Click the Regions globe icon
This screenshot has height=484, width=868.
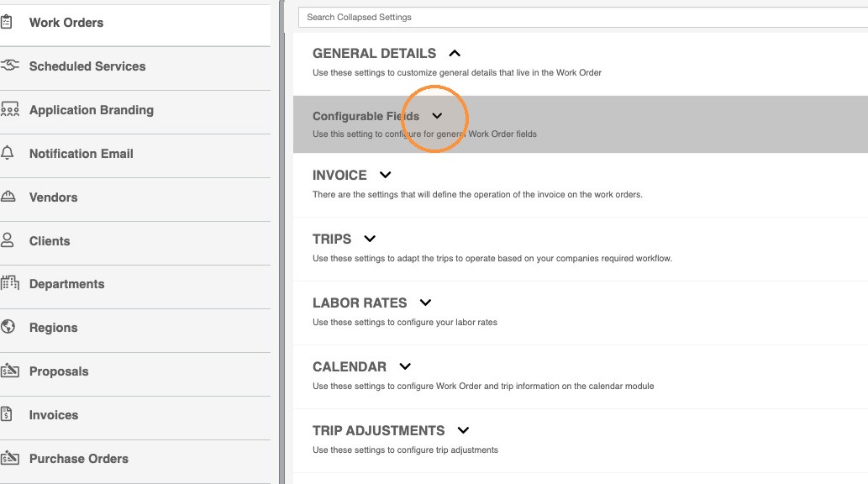[x=8, y=327]
